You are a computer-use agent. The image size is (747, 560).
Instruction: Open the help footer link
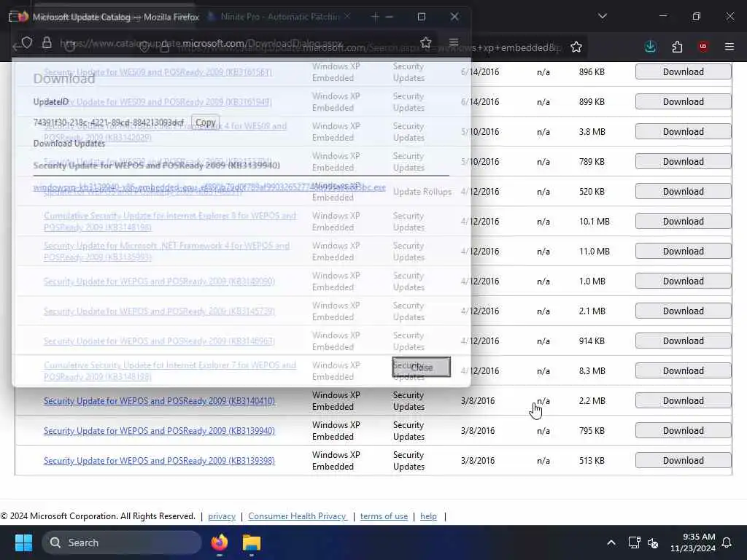point(428,517)
